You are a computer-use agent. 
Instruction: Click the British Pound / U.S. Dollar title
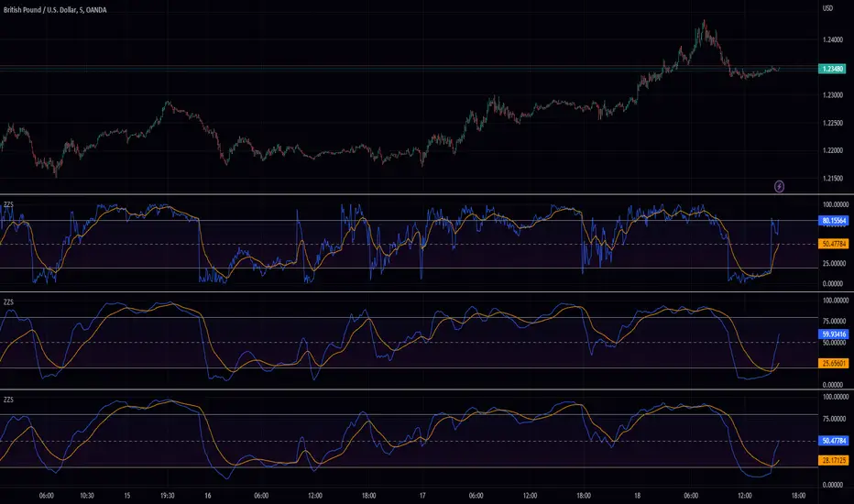coord(39,10)
